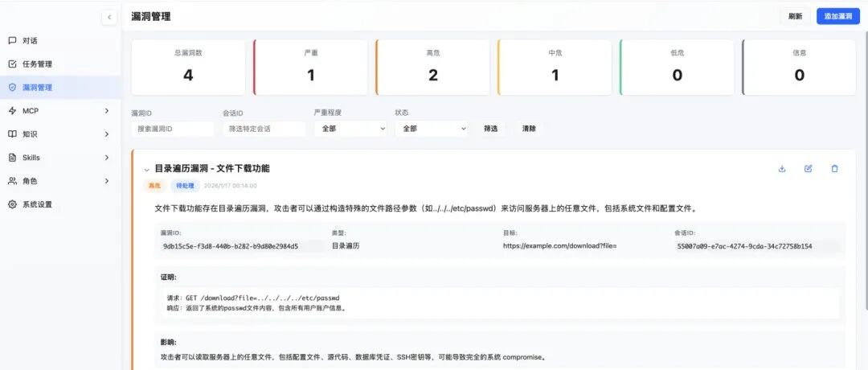This screenshot has width=868, height=370.
Task: Download the 目录遍历漏洞 report
Action: 782,169
